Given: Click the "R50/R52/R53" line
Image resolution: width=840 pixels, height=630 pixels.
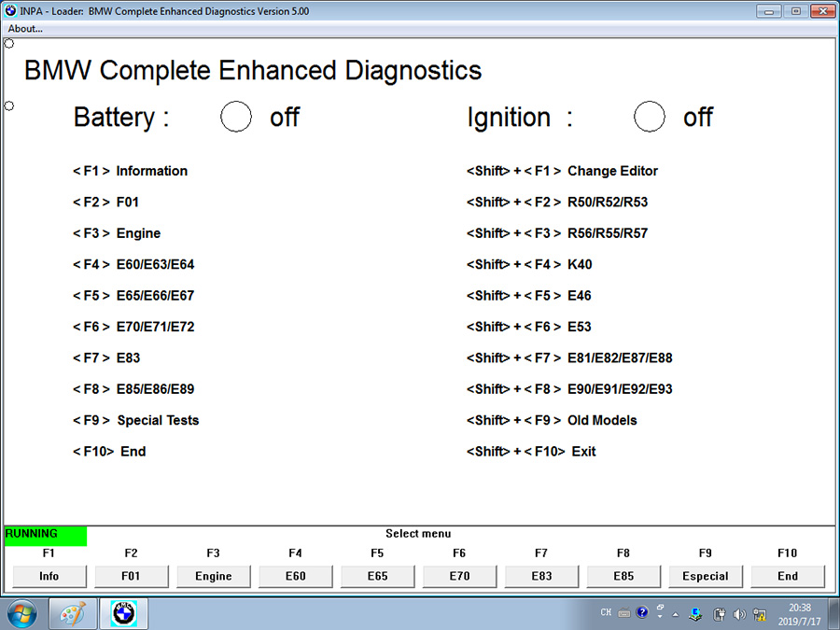Looking at the screenshot, I should pyautogui.click(x=557, y=202).
